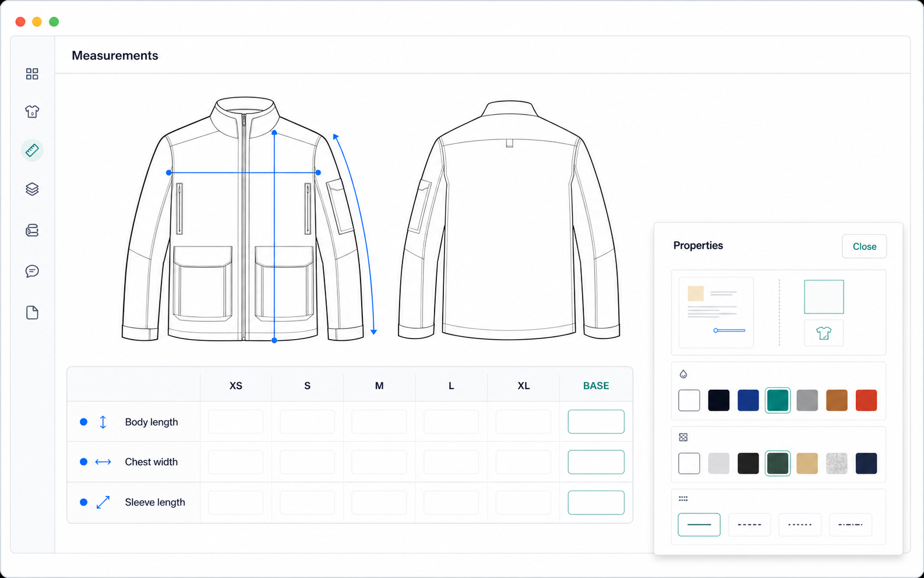The height and width of the screenshot is (578, 924).
Task: Click the slider in the layout preview
Action: click(x=729, y=330)
